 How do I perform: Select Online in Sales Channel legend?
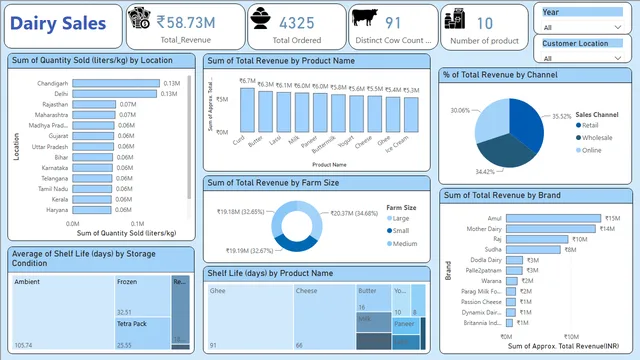coord(589,150)
